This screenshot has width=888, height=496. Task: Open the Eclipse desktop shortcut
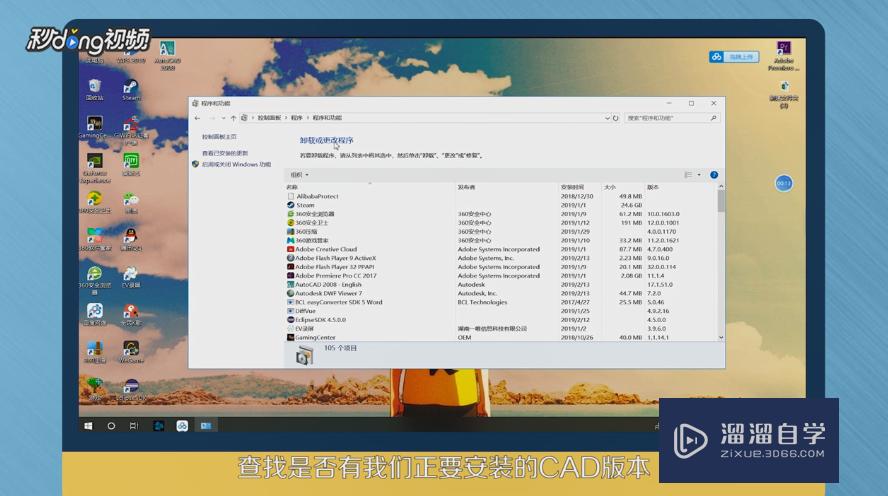point(131,390)
